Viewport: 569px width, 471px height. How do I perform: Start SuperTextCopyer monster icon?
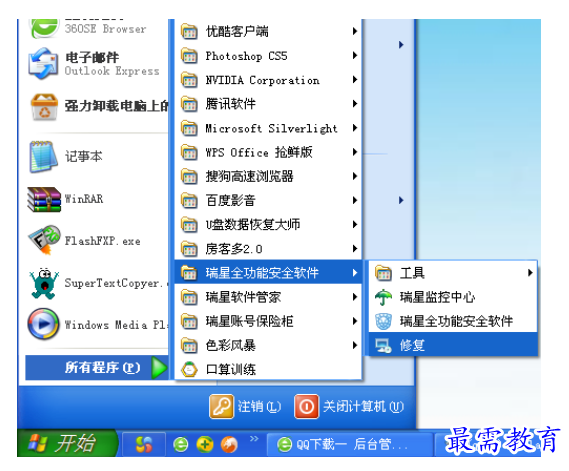[44, 283]
